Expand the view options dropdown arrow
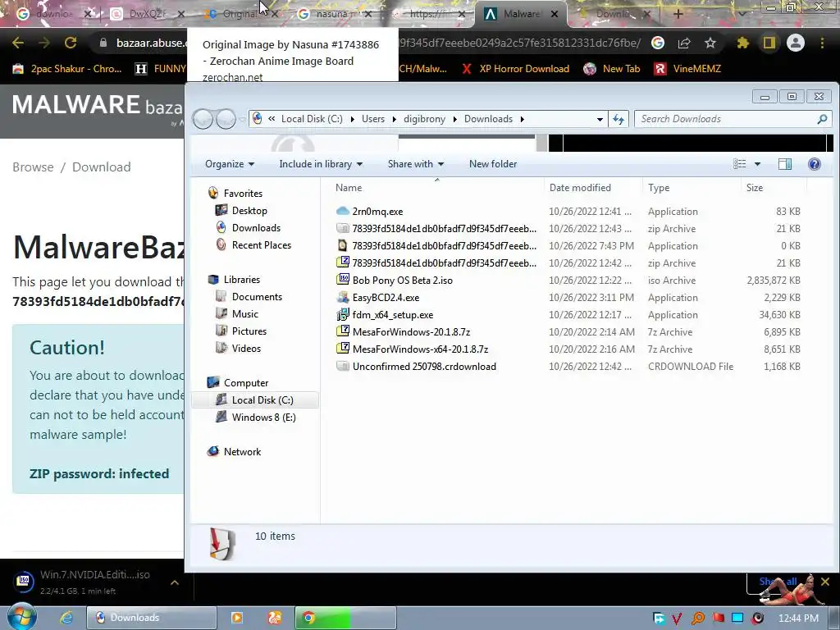The width and height of the screenshot is (840, 630). pyautogui.click(x=757, y=164)
